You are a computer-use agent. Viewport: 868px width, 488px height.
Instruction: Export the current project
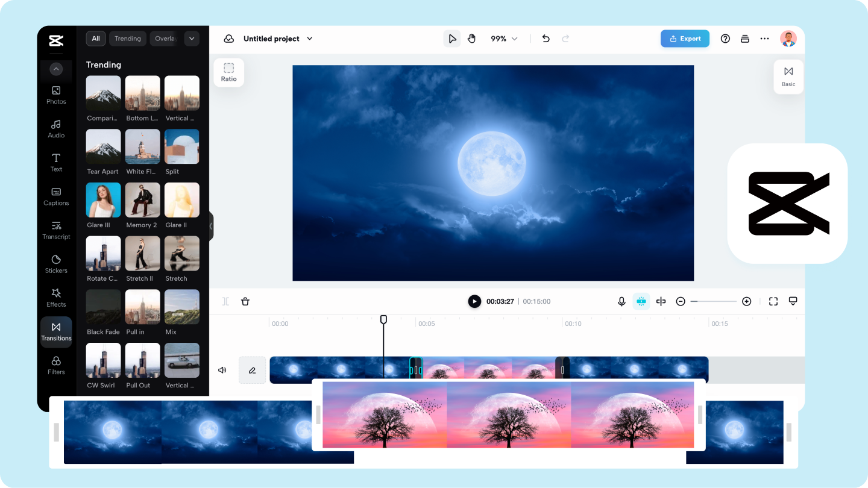(x=685, y=38)
